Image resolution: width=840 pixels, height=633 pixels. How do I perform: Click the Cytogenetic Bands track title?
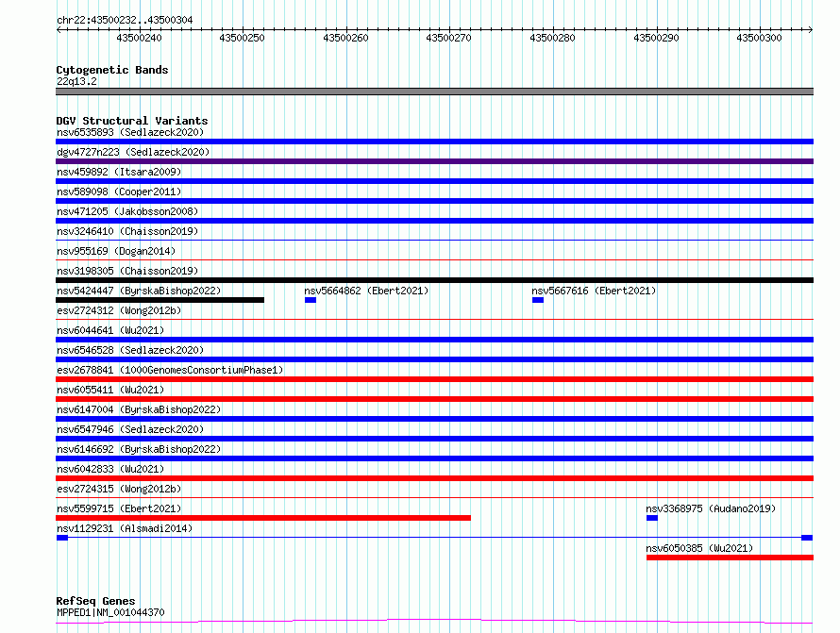[x=112, y=70]
